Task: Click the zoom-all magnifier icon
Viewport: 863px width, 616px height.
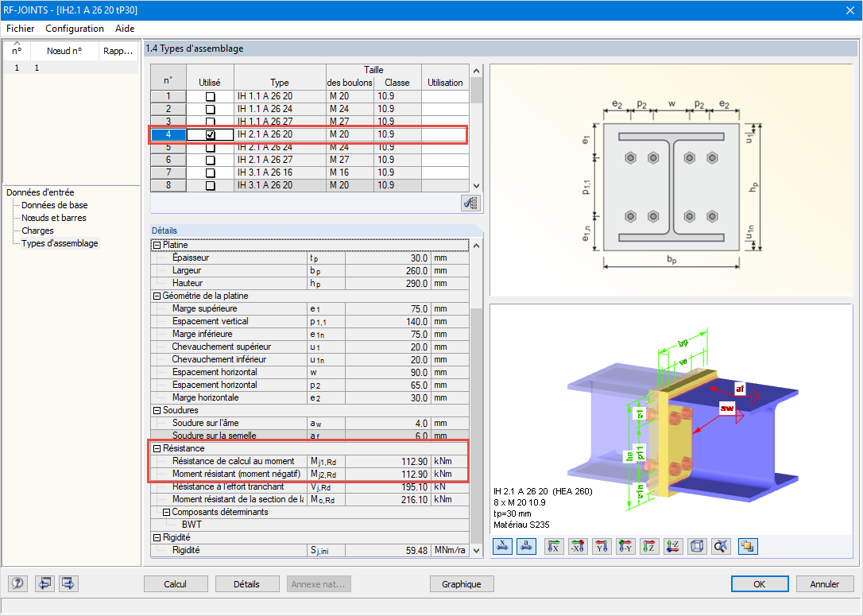Action: [721, 546]
